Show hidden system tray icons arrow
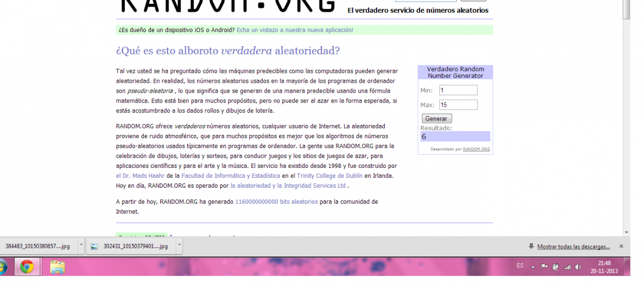The width and height of the screenshot is (644, 283). pyautogui.click(x=533, y=267)
